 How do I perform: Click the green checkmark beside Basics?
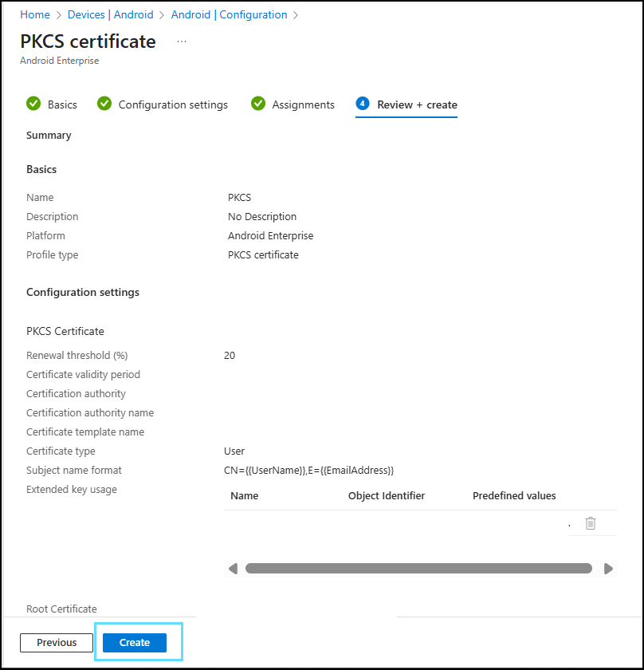coord(33,104)
